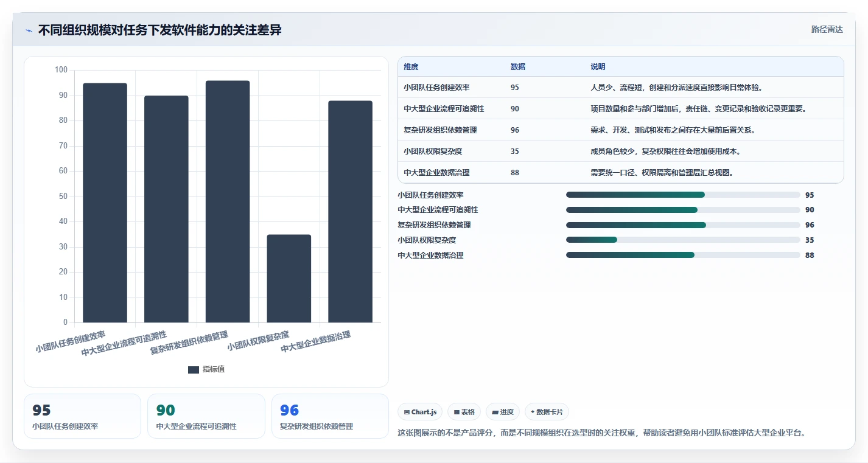This screenshot has height=463, width=868.
Task: Click the 小团队任务创建效率 progress bar
Action: [683, 195]
